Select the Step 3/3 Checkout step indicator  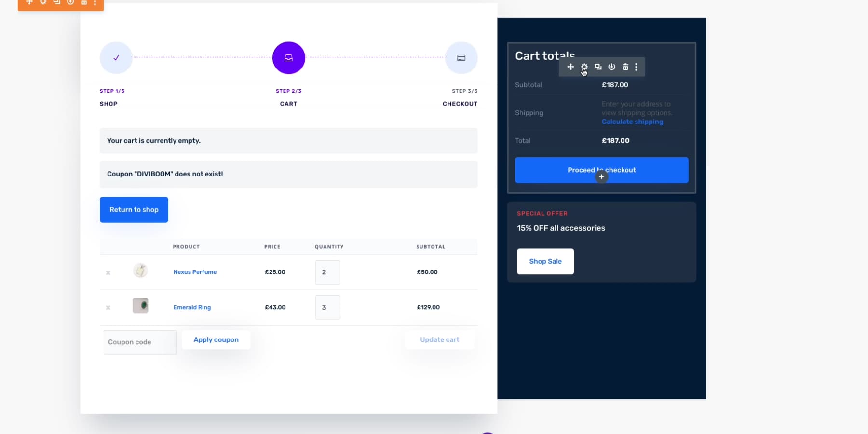[x=461, y=58]
